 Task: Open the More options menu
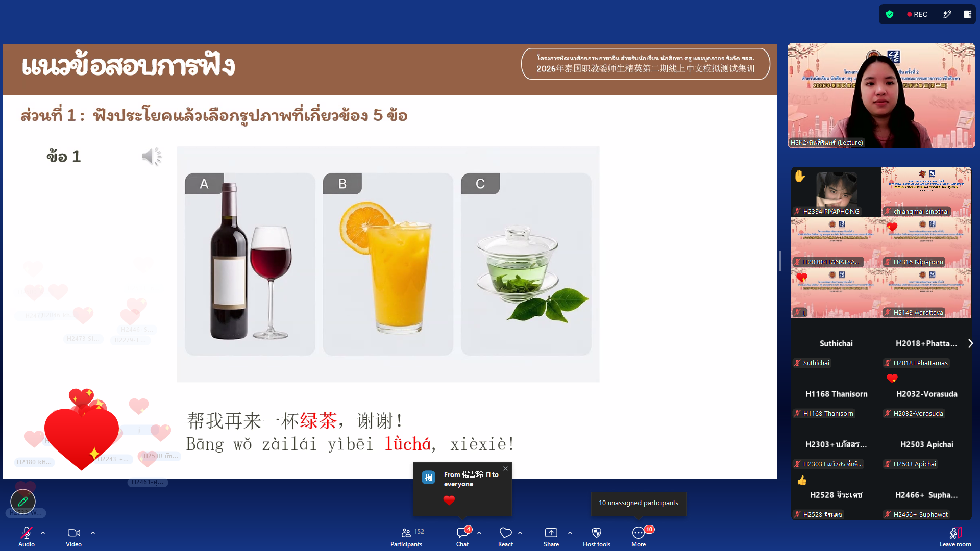639,537
